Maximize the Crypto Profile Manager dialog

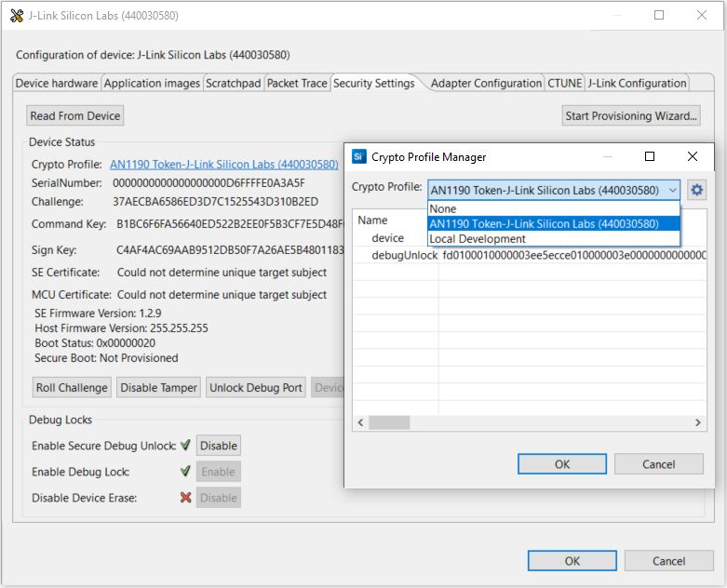[650, 156]
